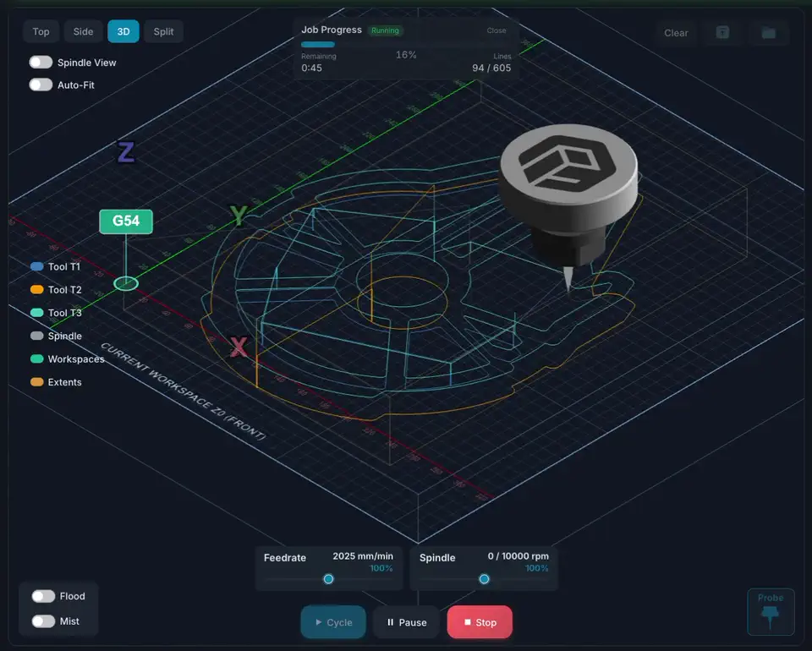Open the folder icon at top right
This screenshot has height=651, width=812.
click(769, 33)
